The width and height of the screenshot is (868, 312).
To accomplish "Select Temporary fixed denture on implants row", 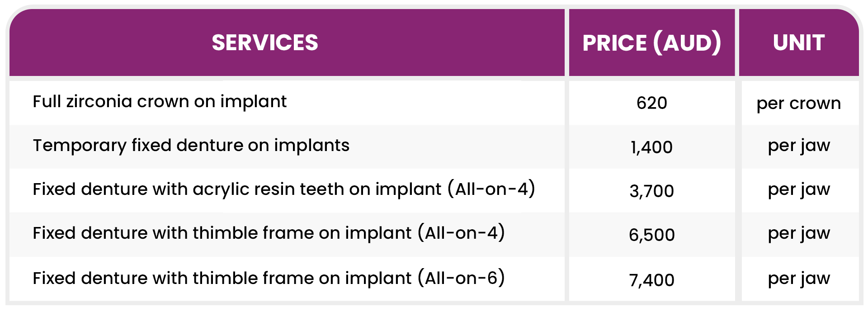I will point(191,146).
